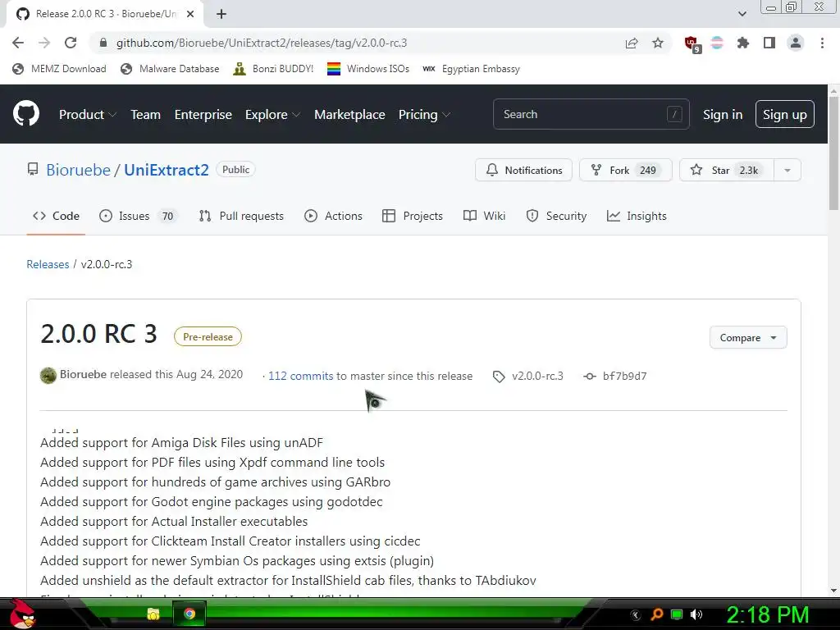Focus the GitHub Search field

coord(591,114)
